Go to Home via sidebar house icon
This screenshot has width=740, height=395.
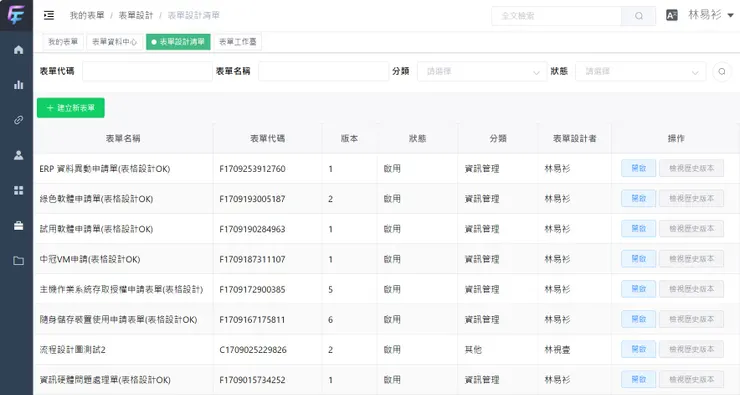[18, 50]
